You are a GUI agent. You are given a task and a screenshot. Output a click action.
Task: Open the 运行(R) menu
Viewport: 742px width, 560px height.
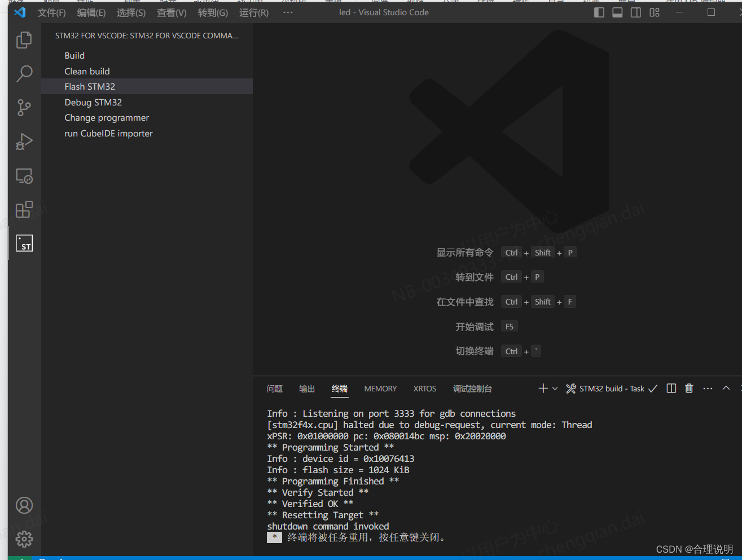tap(254, 12)
